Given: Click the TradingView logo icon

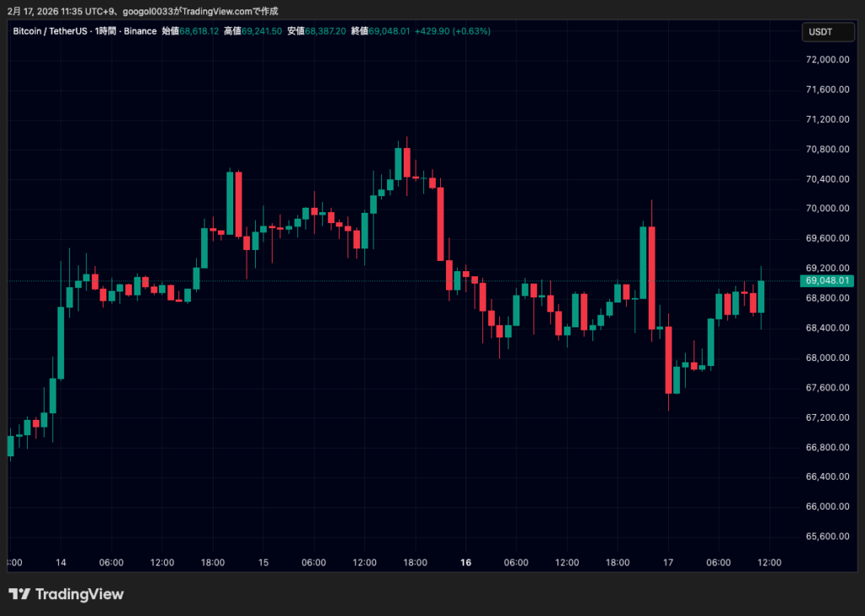Looking at the screenshot, I should click(x=19, y=594).
